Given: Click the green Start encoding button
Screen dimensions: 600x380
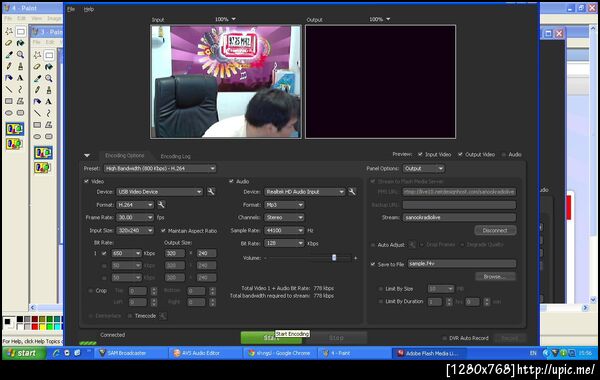Looking at the screenshot, I should click(x=271, y=338).
